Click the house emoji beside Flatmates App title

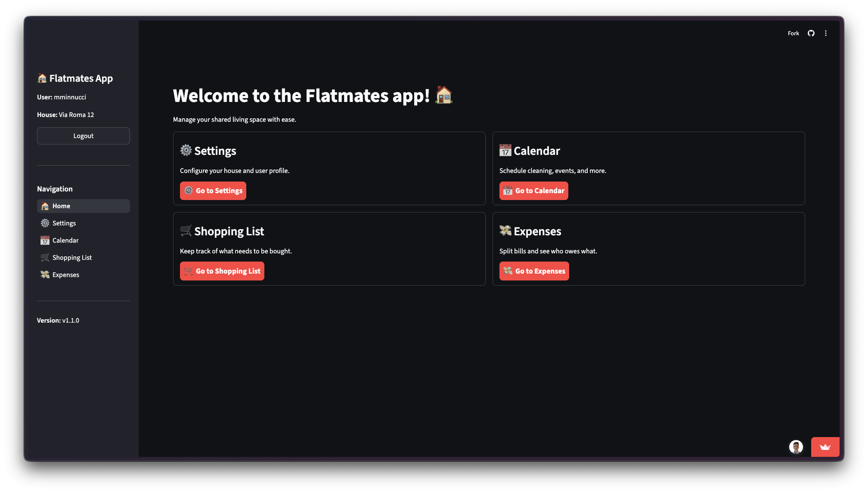coord(42,78)
